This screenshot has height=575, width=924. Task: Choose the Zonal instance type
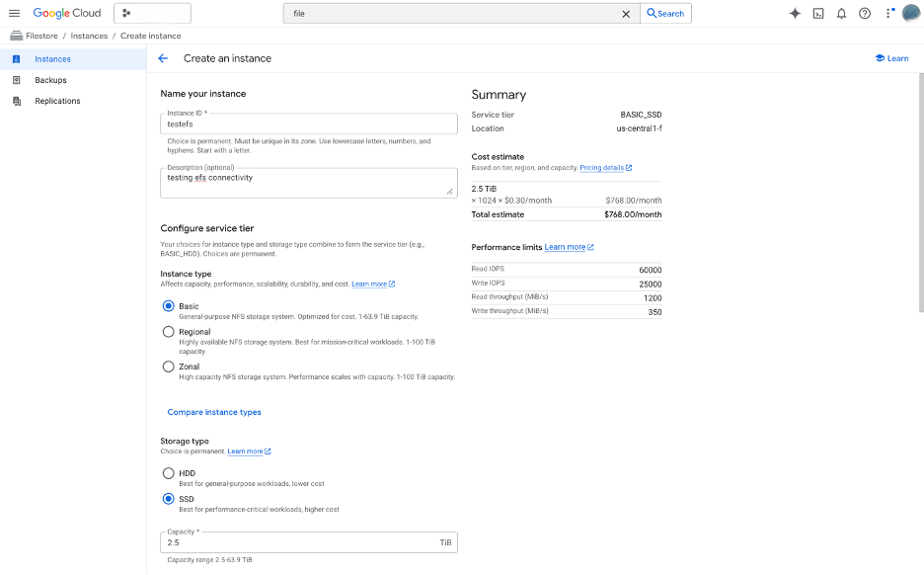pos(169,367)
